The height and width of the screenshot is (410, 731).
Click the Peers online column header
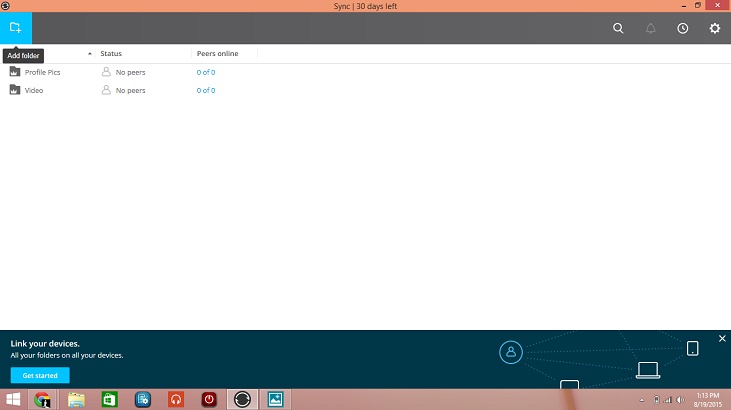[217, 53]
